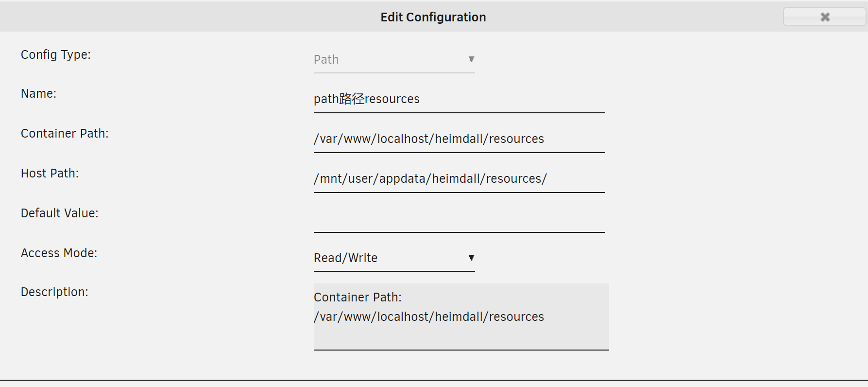Click the "Default Value:" label

pyautogui.click(x=60, y=213)
